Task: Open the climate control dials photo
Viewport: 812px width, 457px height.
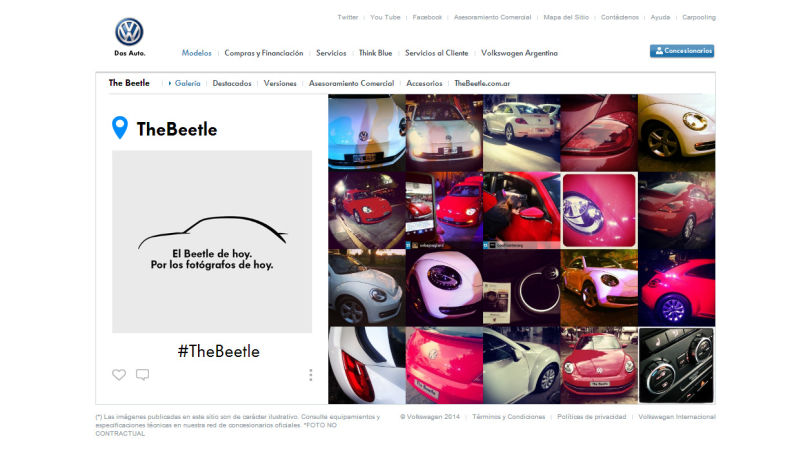Action: pos(676,365)
